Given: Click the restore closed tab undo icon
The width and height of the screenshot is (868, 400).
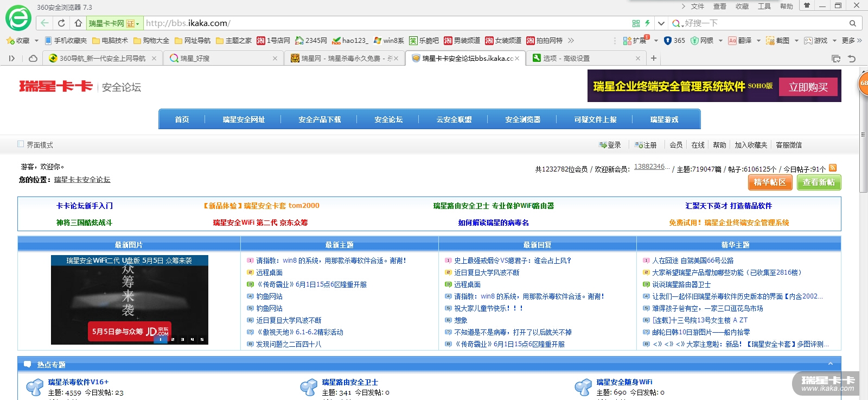Looking at the screenshot, I should pyautogui.click(x=852, y=59).
